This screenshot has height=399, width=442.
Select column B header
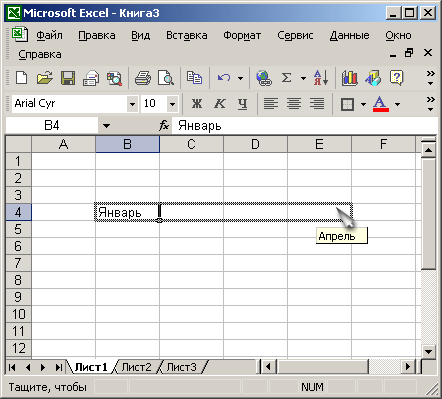(127, 144)
